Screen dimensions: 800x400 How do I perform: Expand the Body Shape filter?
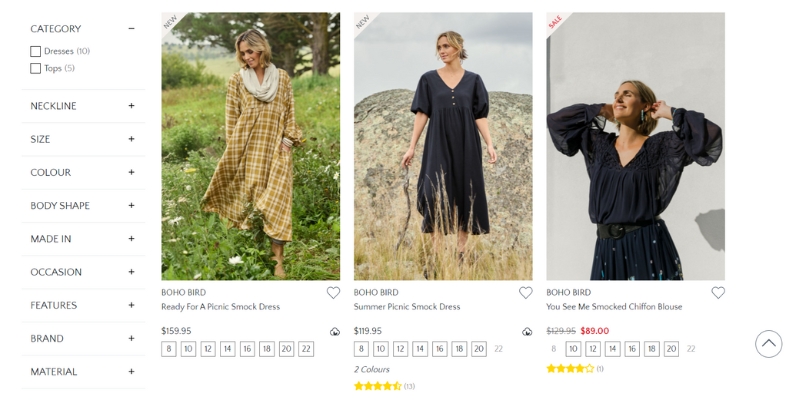[x=131, y=205]
